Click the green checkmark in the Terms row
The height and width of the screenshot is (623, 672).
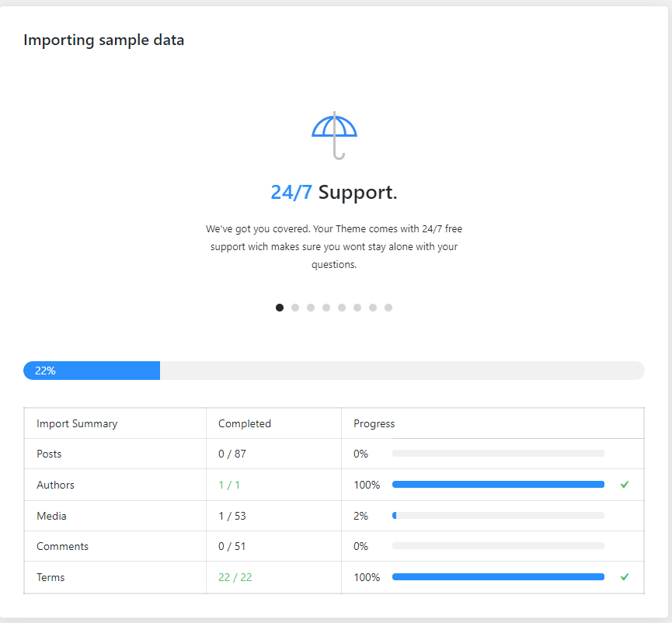tap(625, 577)
